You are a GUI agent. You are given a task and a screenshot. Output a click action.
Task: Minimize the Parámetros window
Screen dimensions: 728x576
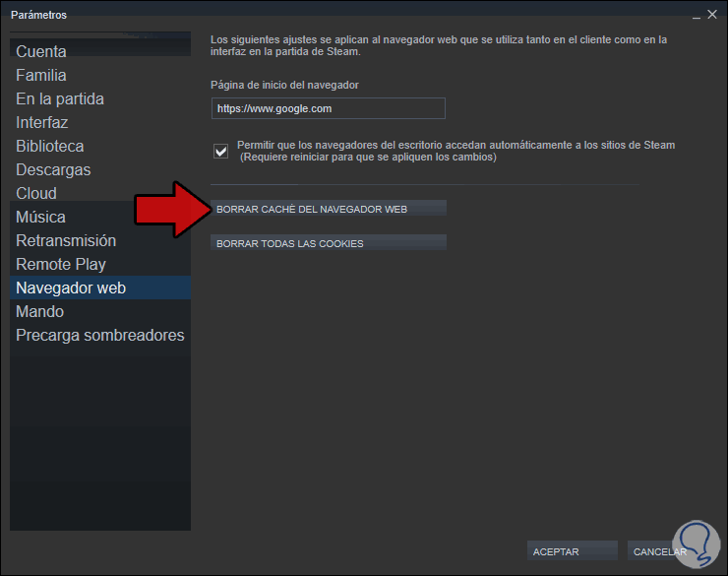pos(696,16)
